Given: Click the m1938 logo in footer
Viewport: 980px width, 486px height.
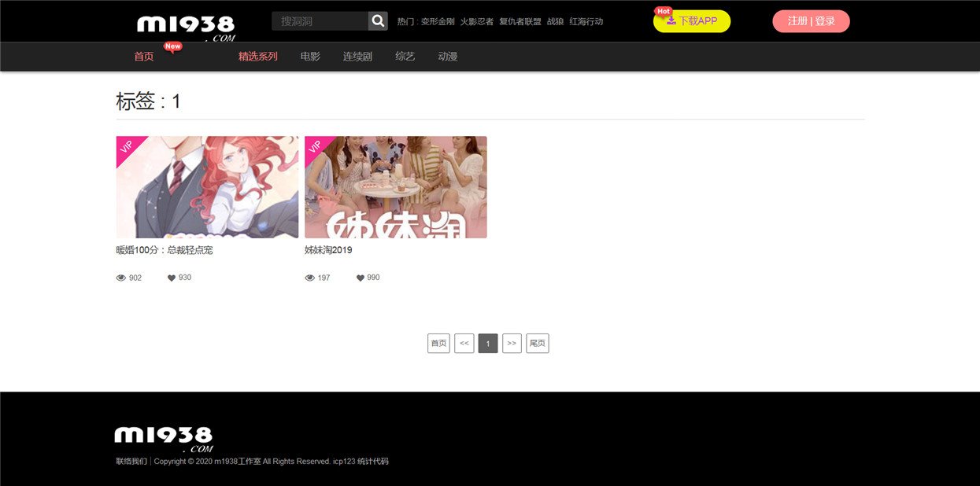Looking at the screenshot, I should (164, 439).
